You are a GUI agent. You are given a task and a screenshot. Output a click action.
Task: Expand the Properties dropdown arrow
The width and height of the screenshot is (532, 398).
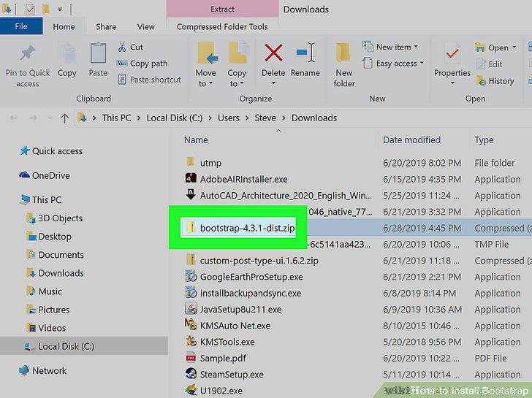tap(452, 83)
